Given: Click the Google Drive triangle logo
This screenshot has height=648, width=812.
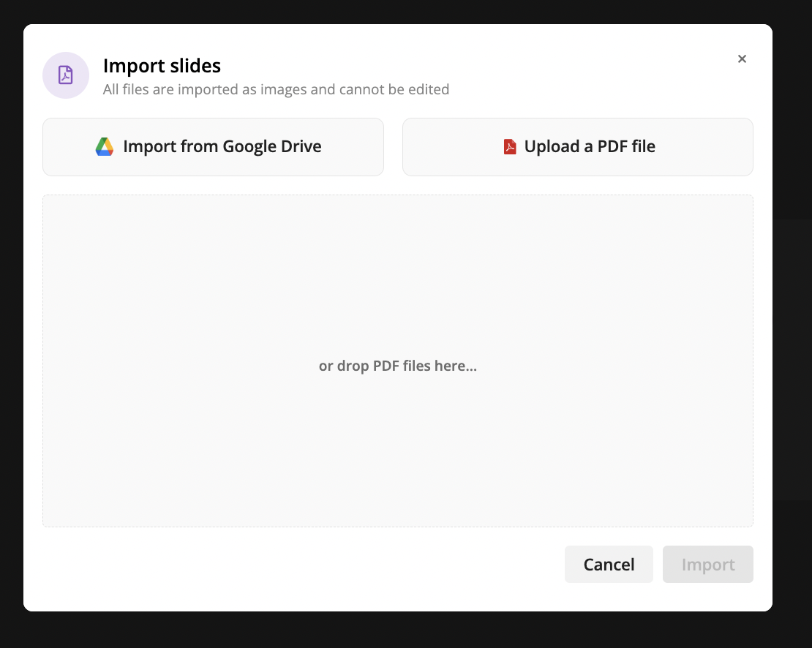Looking at the screenshot, I should pos(105,146).
